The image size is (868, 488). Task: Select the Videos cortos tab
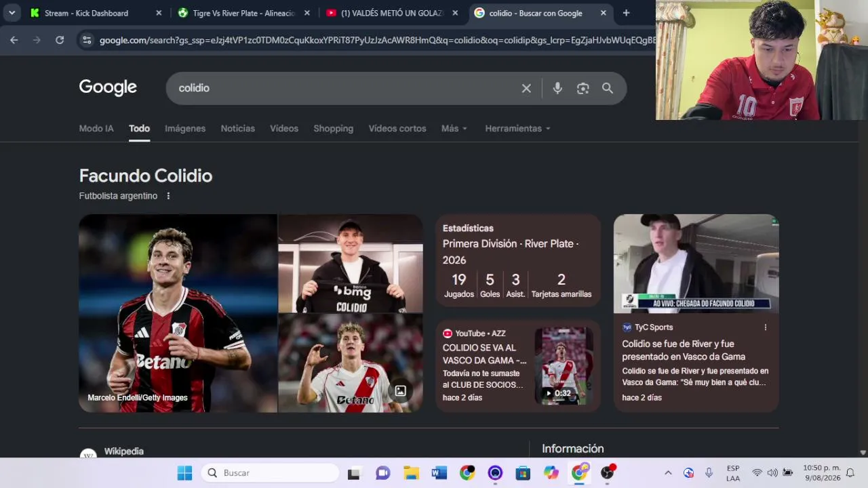tap(397, 129)
